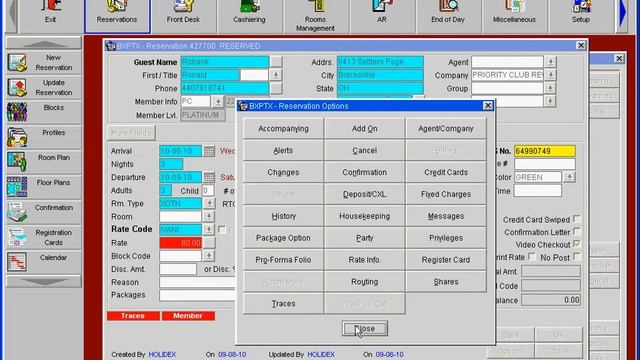The width and height of the screenshot is (640, 360).
Task: Click the Agent/Company option button
Action: (x=446, y=129)
